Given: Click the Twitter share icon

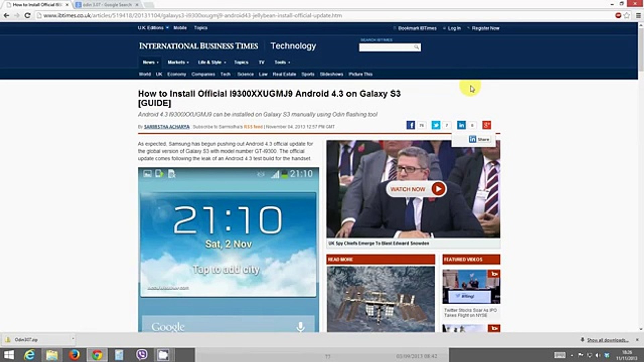Looking at the screenshot, I should [x=436, y=125].
